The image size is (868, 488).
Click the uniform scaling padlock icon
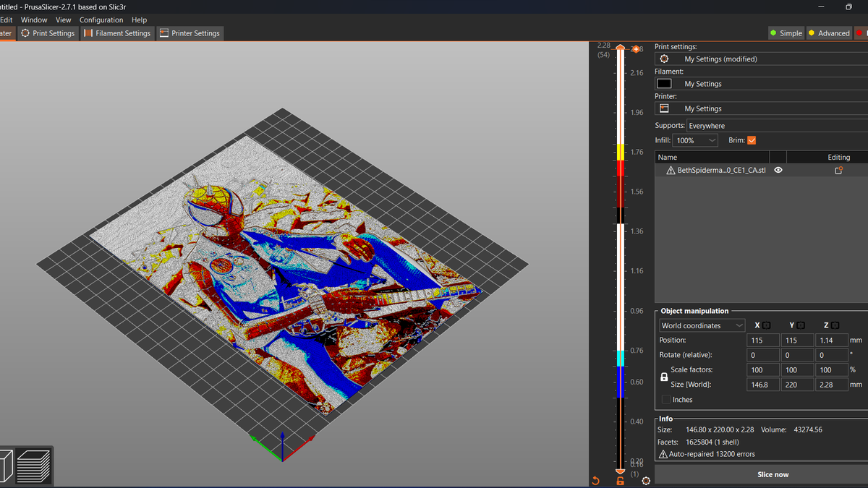click(663, 376)
